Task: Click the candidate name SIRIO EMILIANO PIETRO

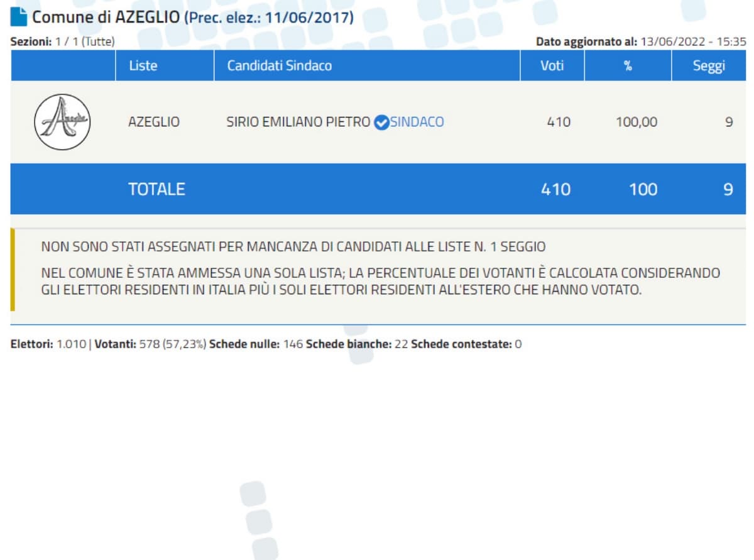Action: pos(298,122)
